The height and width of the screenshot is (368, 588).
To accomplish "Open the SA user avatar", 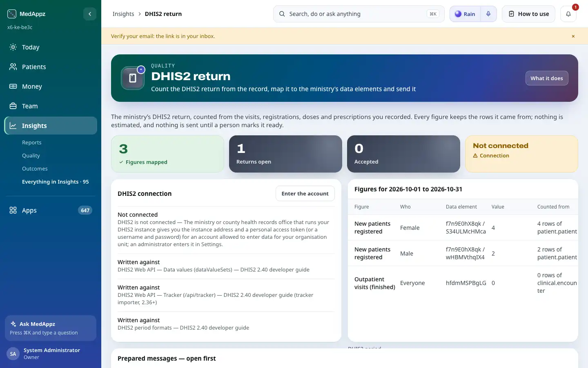I will coord(13,354).
